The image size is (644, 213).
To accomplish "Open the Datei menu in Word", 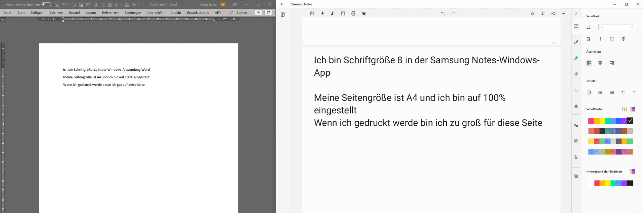I will (7, 13).
